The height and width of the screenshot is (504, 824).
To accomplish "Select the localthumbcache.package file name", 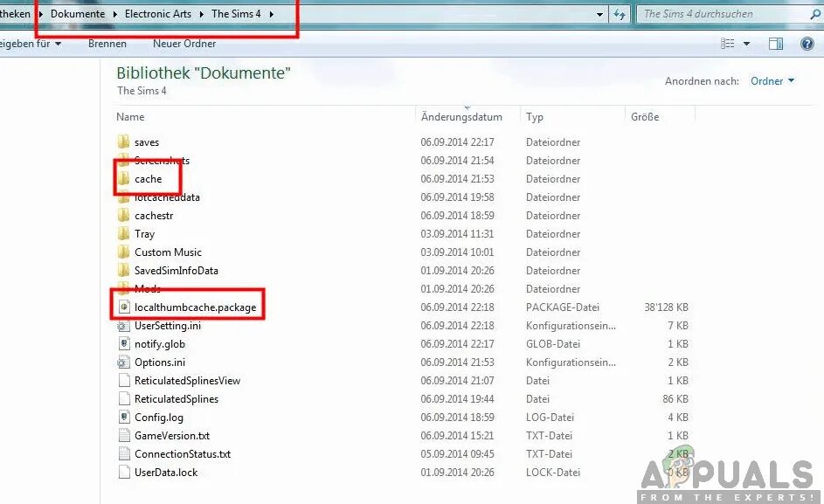I will pyautogui.click(x=196, y=307).
